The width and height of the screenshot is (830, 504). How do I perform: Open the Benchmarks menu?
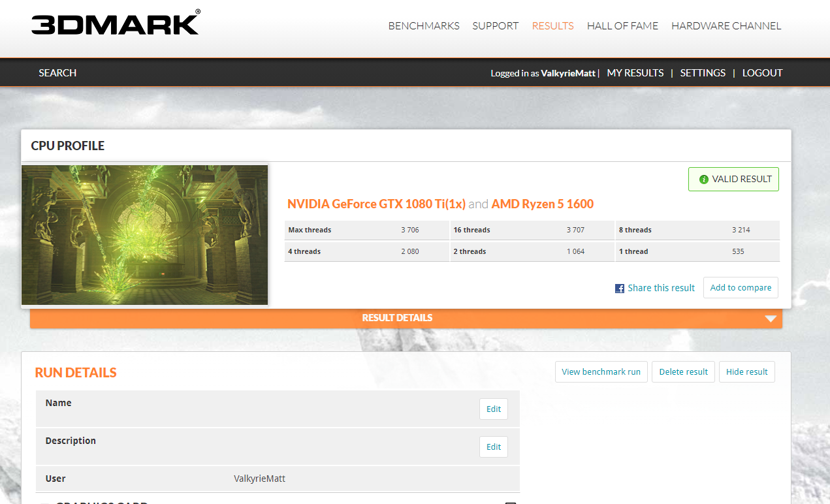click(424, 26)
